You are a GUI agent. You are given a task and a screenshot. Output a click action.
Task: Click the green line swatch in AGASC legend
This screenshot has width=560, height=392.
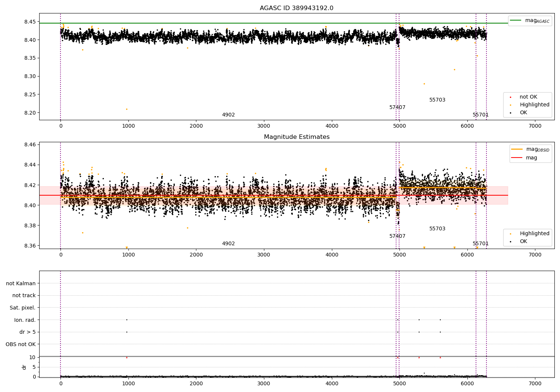pos(516,21)
